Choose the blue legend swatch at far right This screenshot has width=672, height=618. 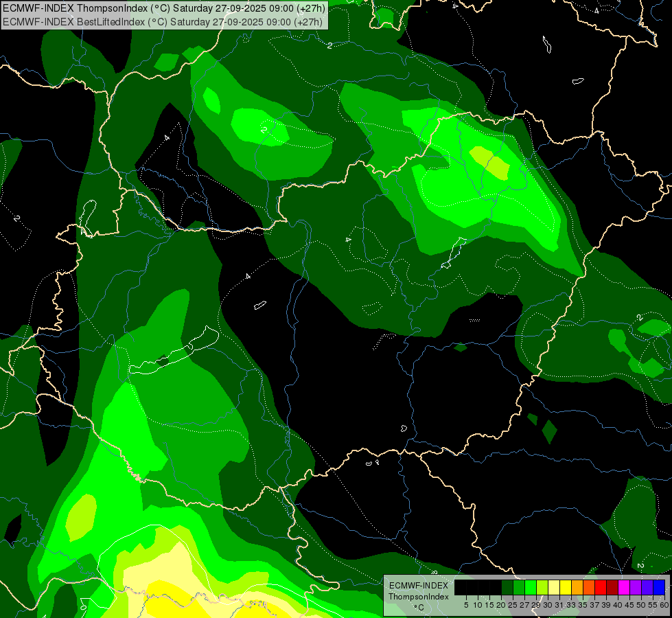point(659,588)
